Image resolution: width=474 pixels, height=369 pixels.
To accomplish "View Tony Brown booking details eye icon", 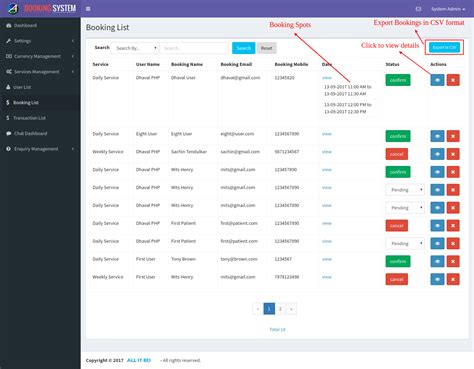I will point(437,261).
